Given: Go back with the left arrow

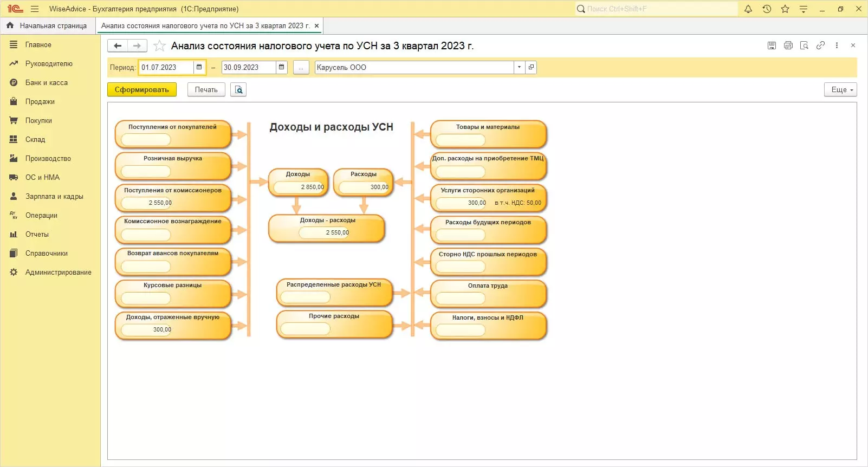Looking at the screenshot, I should point(118,46).
